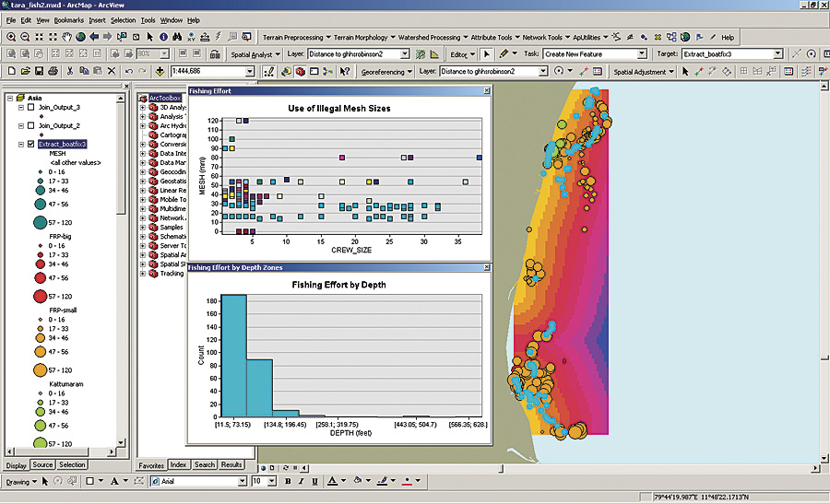Uncheck the Extract_boatfix3 layer checkbox

[30, 145]
